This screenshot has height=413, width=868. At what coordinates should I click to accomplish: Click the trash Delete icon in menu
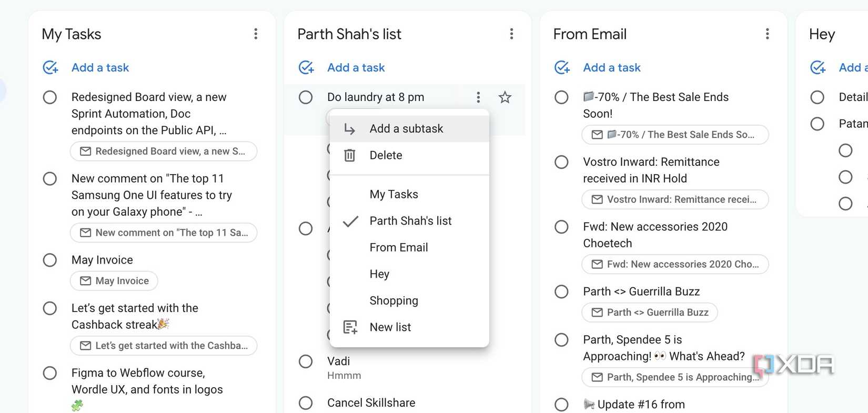coord(350,155)
